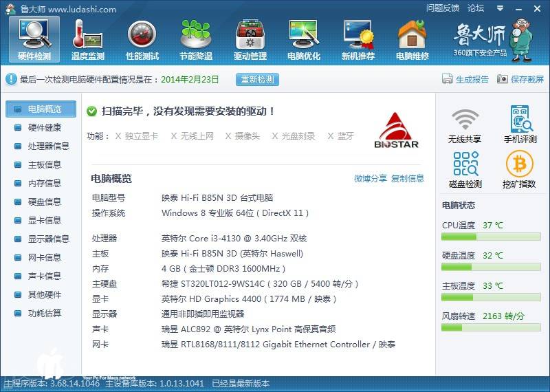Screen dimensions: 550x392
Task: Open the 电脑优化 PC optimization tool
Action: (x=304, y=39)
